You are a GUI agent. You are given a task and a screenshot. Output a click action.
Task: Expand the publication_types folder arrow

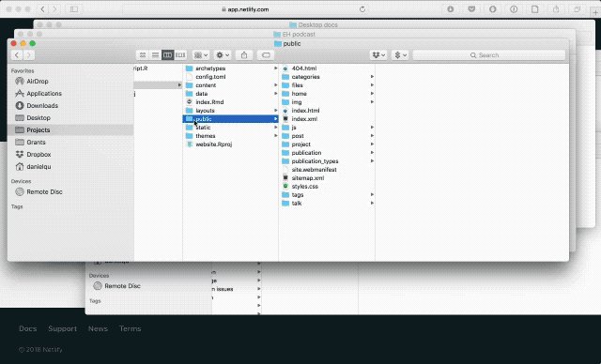click(x=372, y=161)
